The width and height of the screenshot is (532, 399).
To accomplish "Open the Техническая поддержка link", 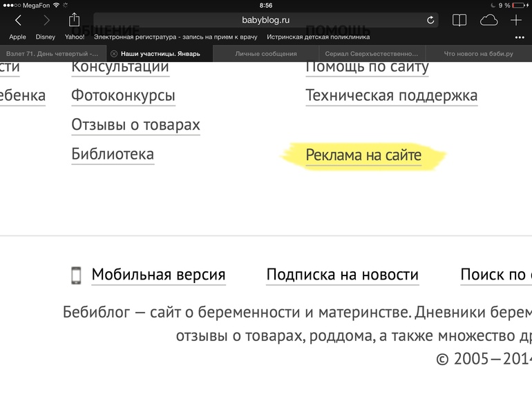I will coord(392,95).
